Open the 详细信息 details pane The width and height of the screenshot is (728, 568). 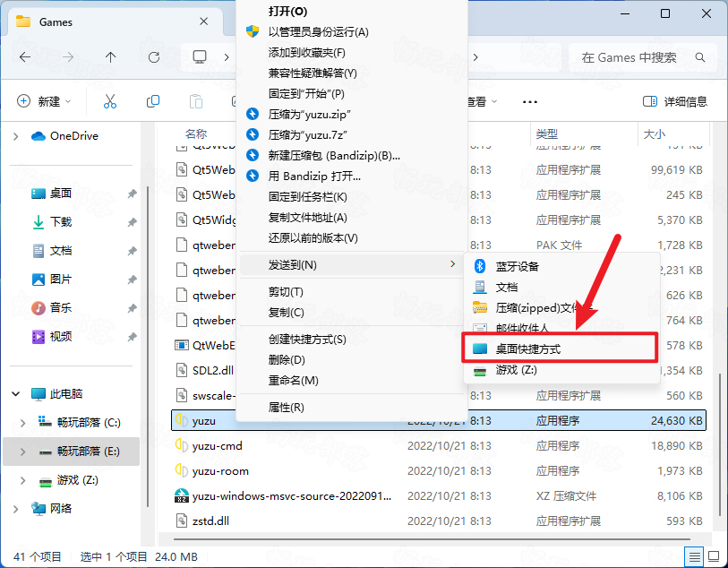coord(674,101)
